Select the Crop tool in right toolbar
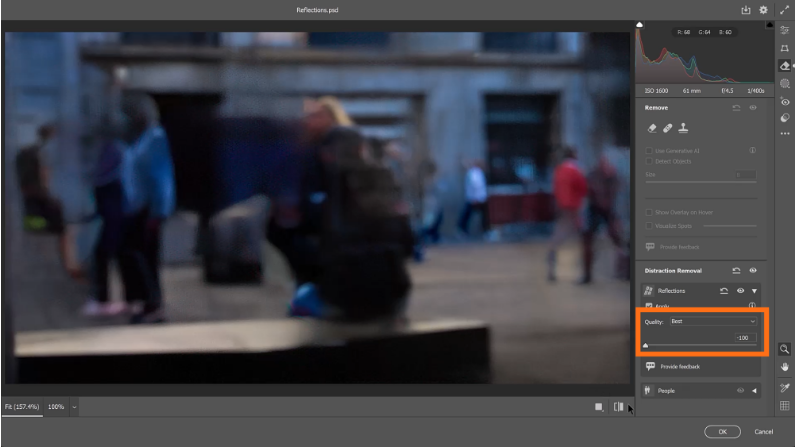 pos(785,48)
